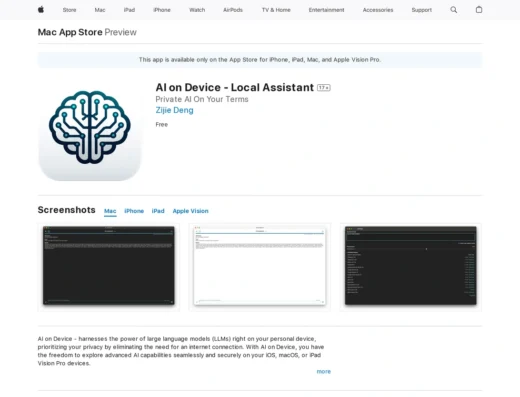Switch to the iPad screenshots tab

(x=158, y=211)
